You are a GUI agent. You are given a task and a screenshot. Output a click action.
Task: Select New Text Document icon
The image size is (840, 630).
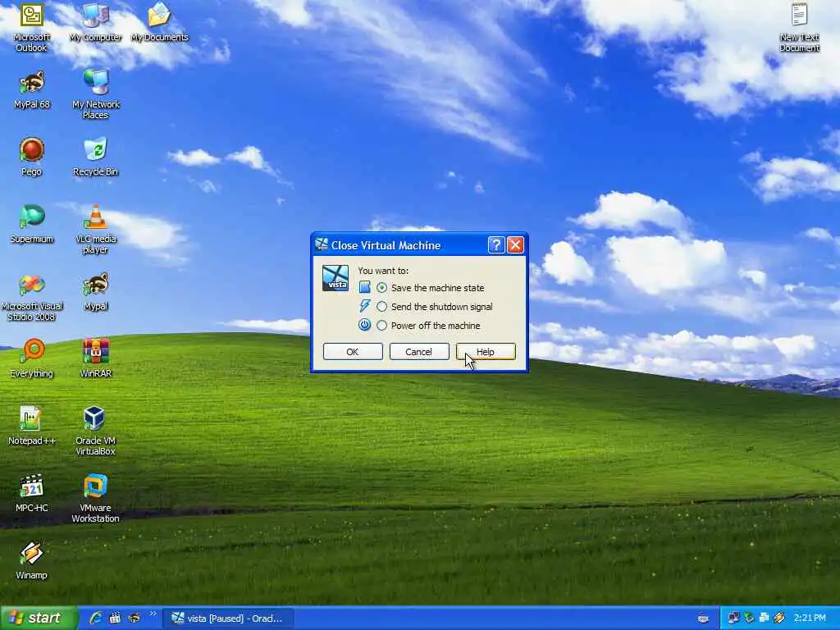pos(799,27)
